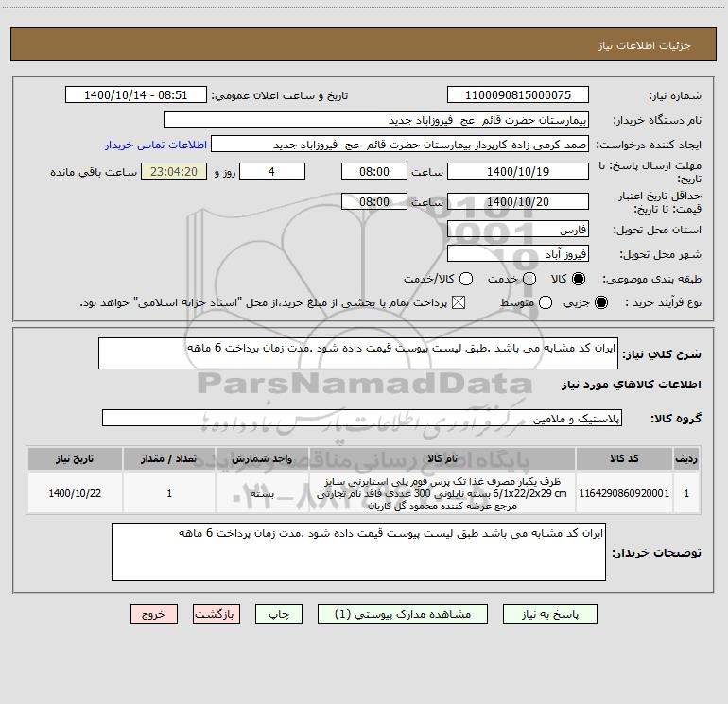
Task: Select the خدمت radio button
Action: [529, 279]
